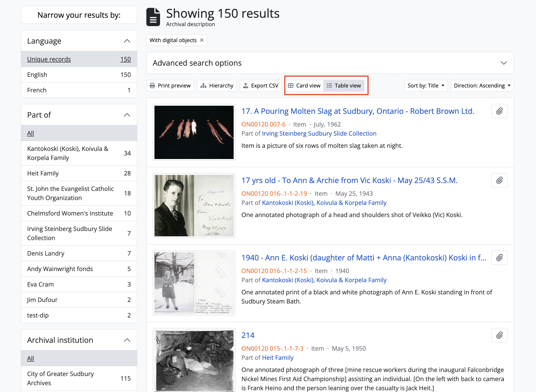Collapse the Part of facet
Screen dimensions: 536x392
pos(127,115)
